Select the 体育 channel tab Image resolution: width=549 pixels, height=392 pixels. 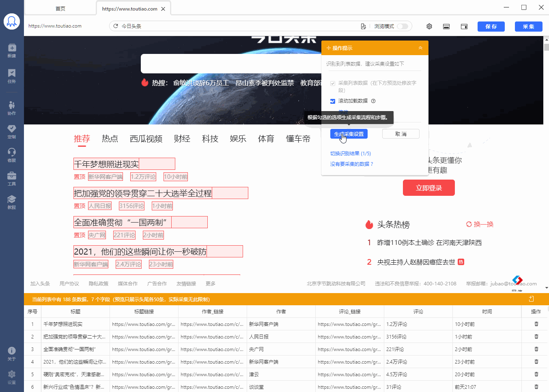tap(266, 139)
